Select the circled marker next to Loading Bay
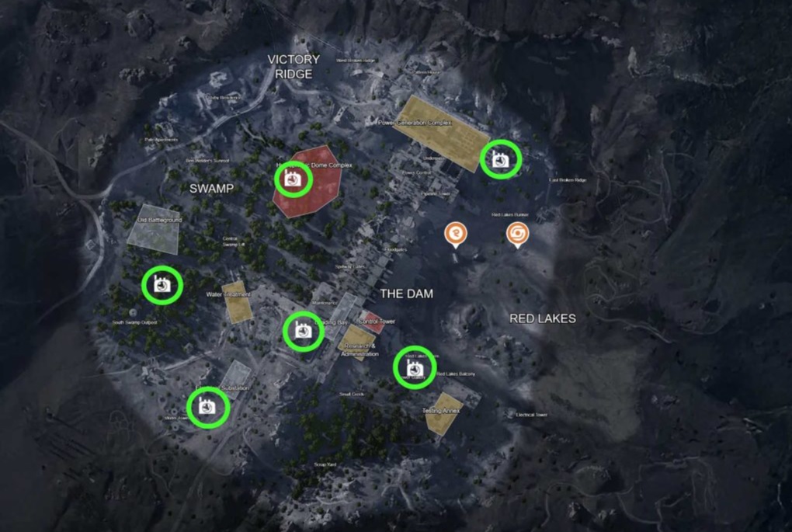792x532 pixels. pyautogui.click(x=303, y=332)
